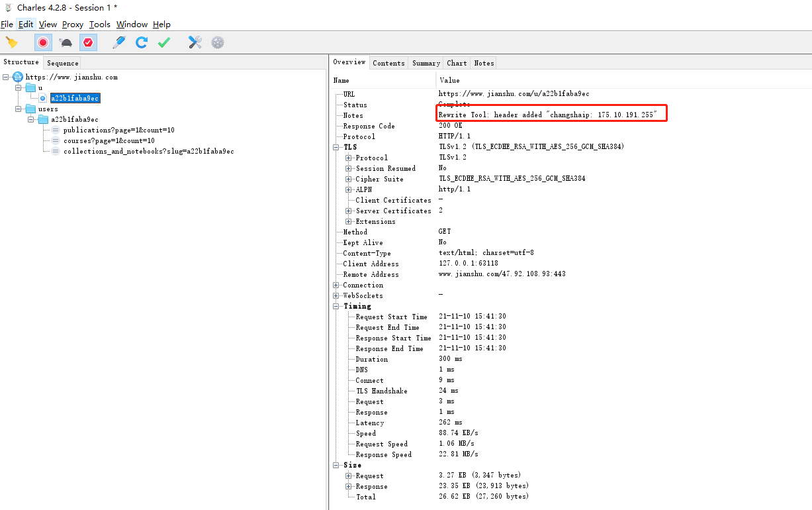This screenshot has height=510, width=812.
Task: Collapse the Timing section
Action: 336,306
